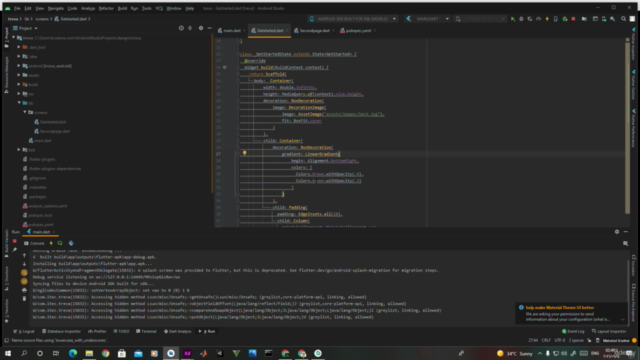The image size is (640, 360).
Task: Open the Navigate menu
Action: pyautogui.click(x=56, y=8)
